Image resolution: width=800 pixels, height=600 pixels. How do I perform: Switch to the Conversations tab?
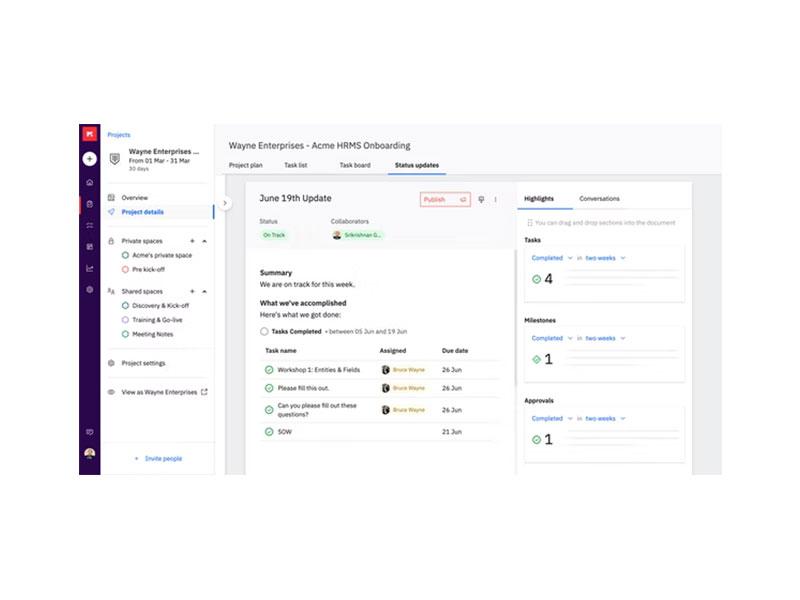pyautogui.click(x=599, y=198)
